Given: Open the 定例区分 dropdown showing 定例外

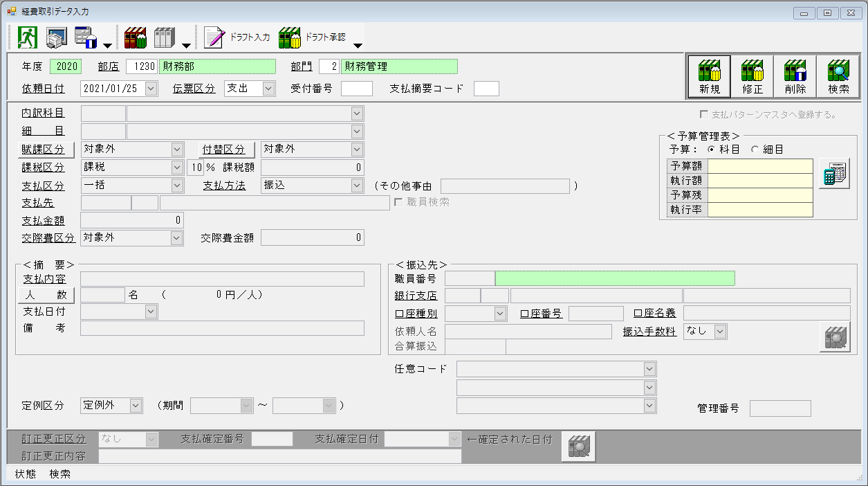Looking at the screenshot, I should (136, 406).
